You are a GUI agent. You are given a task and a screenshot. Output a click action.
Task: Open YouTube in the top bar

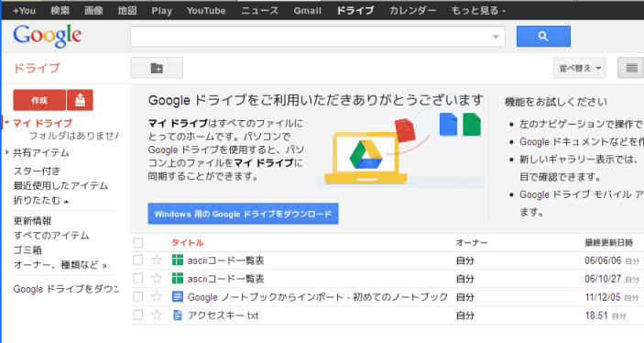(x=206, y=11)
